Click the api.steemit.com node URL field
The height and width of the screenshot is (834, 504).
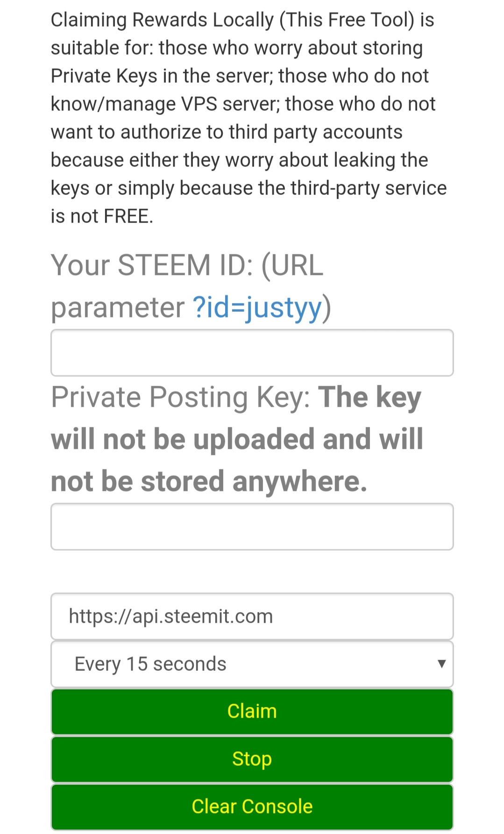(x=252, y=616)
